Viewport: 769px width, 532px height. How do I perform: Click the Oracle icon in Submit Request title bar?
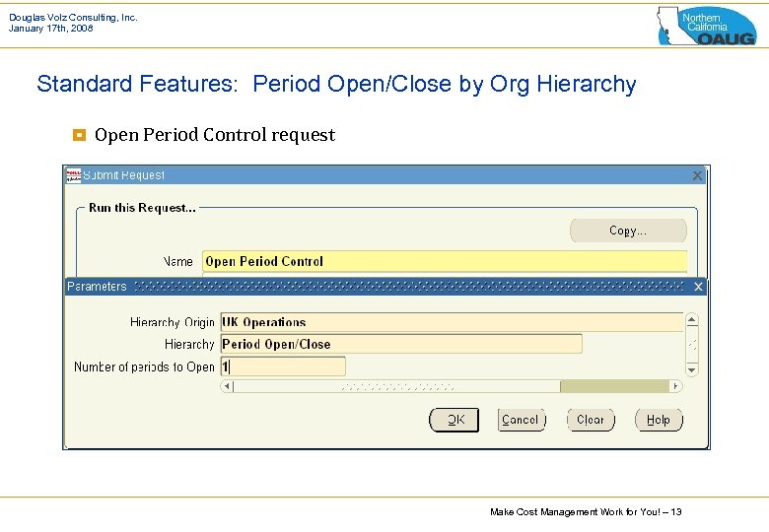[74, 175]
